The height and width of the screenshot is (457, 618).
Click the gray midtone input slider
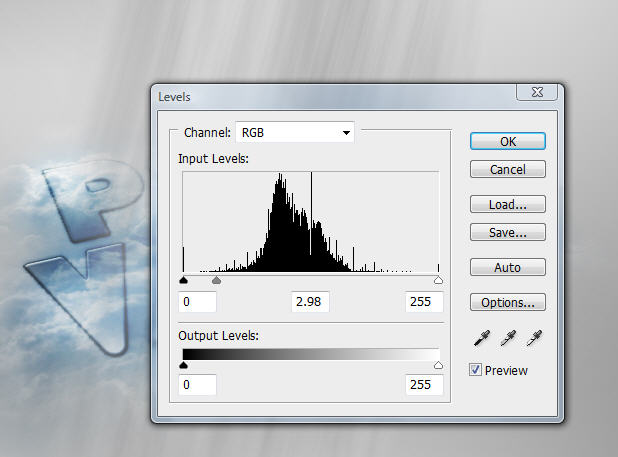(216, 280)
